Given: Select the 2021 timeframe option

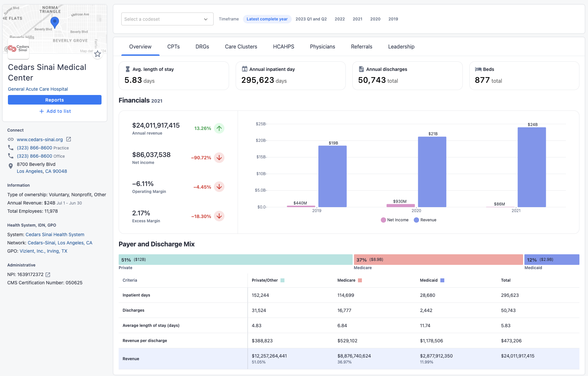Looking at the screenshot, I should click(x=358, y=19).
